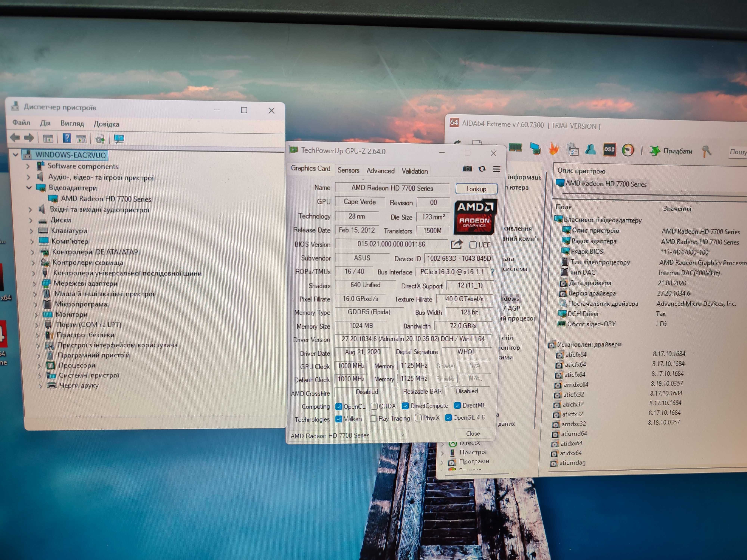Screen dimensions: 747x560
Task: Switch to the Validation tab in GPU-Z
Action: (415, 171)
